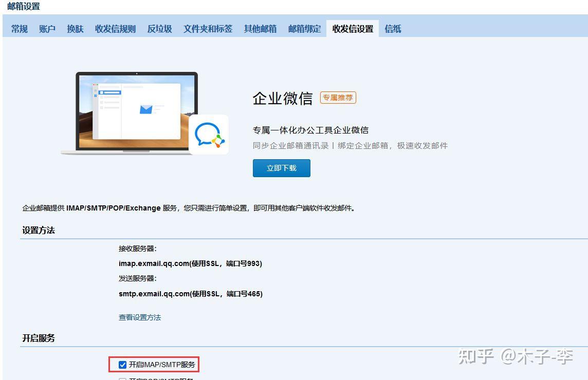This screenshot has width=588, height=380.
Task: Switch to the 反垃圾 tab
Action: pos(159,29)
